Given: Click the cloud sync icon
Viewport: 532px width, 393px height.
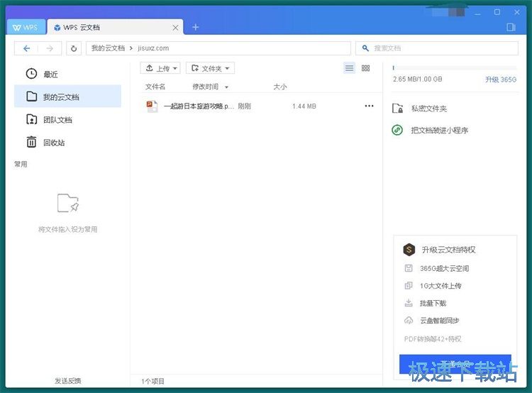Looking at the screenshot, I should (409, 321).
